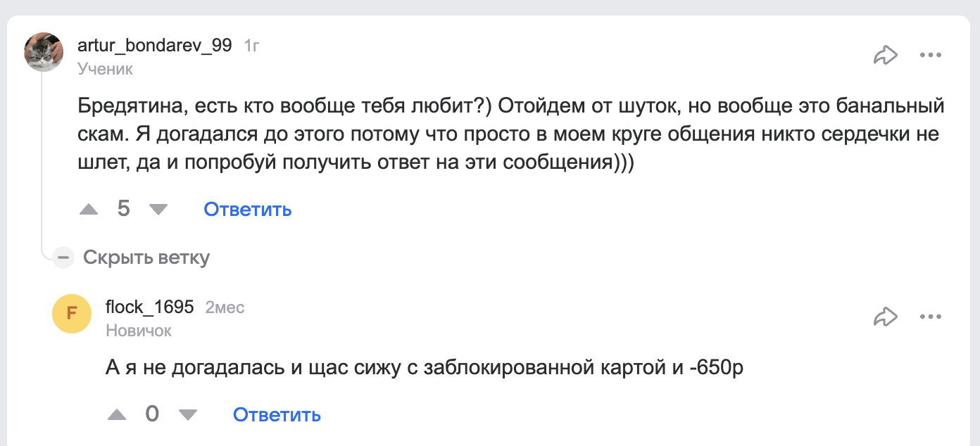Share artur_bondarev_99's comment
Image resolution: width=980 pixels, height=446 pixels.
[886, 55]
